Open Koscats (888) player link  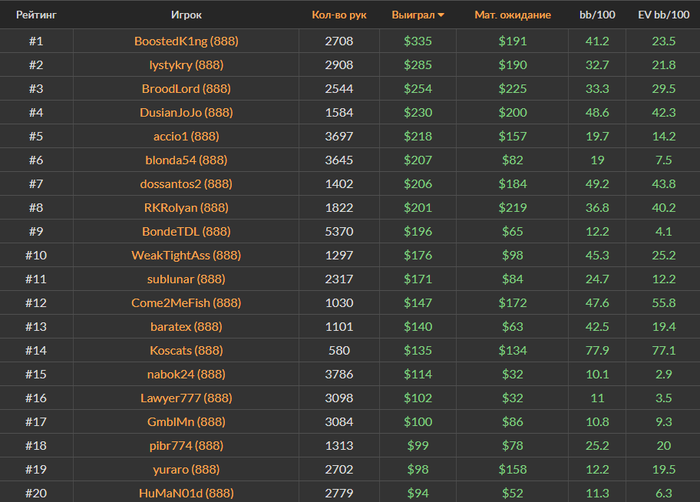pos(186,350)
